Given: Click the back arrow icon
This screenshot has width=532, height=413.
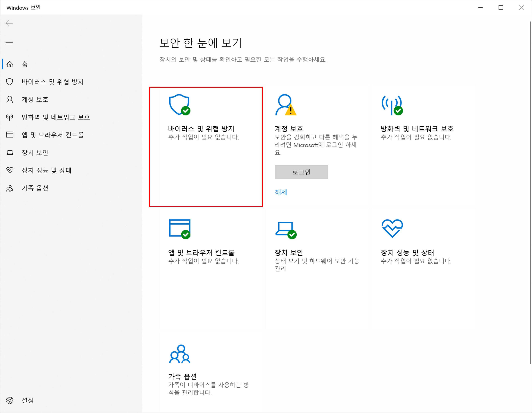Looking at the screenshot, I should click(9, 23).
